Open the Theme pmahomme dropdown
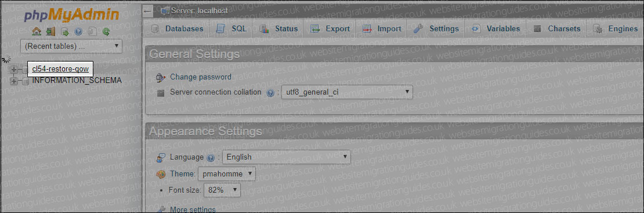Image resolution: width=644 pixels, height=213 pixels. click(227, 174)
